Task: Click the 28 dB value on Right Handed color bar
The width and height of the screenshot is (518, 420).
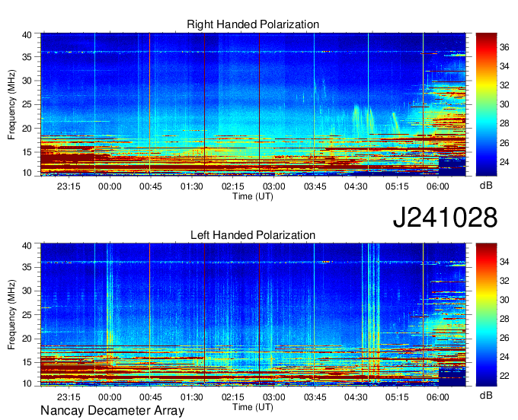Action: coord(504,124)
